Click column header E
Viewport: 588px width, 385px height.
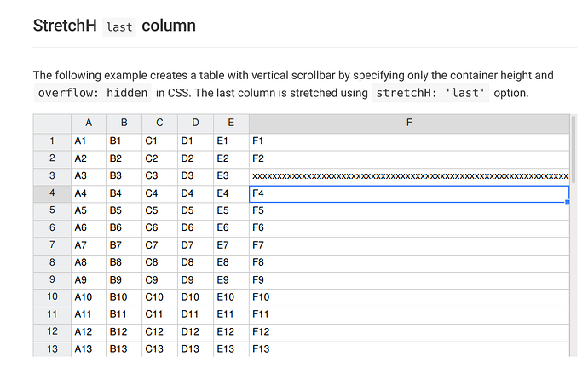(231, 124)
